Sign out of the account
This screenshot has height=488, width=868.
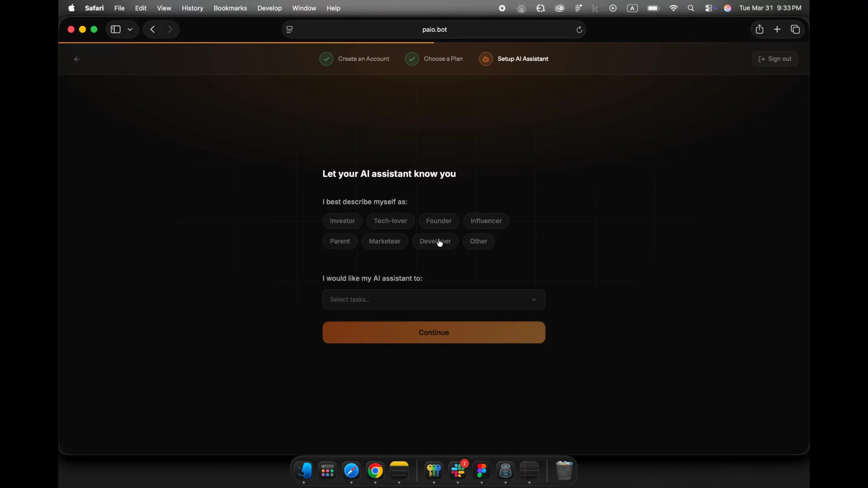click(x=775, y=59)
